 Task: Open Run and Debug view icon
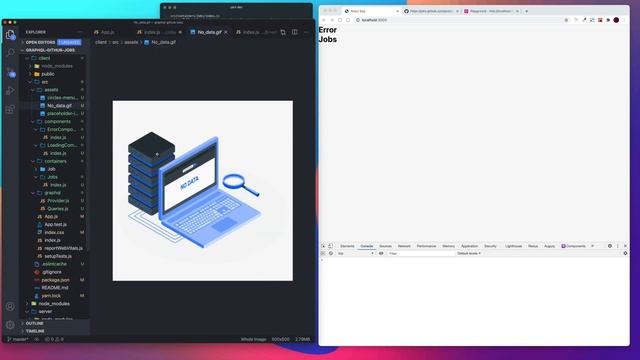11,91
